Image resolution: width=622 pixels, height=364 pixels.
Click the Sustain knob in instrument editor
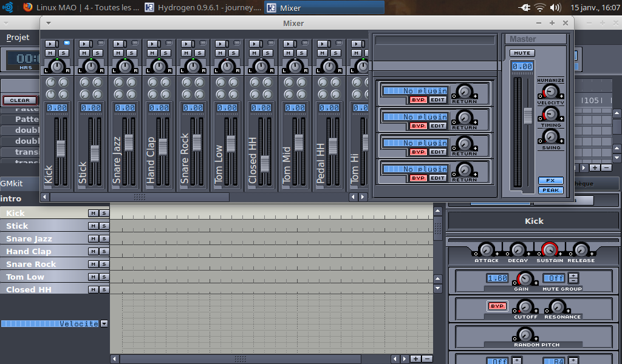tap(549, 249)
